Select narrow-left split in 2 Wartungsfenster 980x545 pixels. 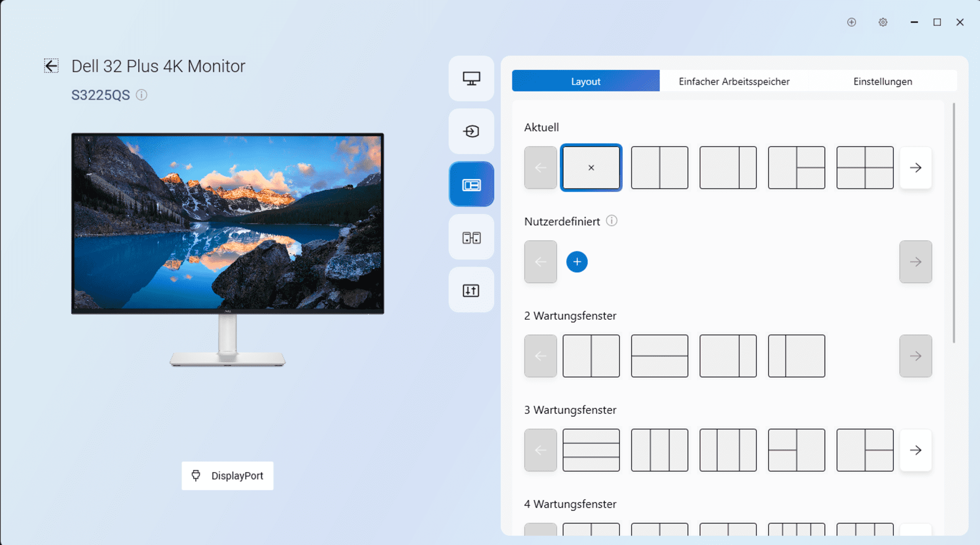(x=796, y=356)
